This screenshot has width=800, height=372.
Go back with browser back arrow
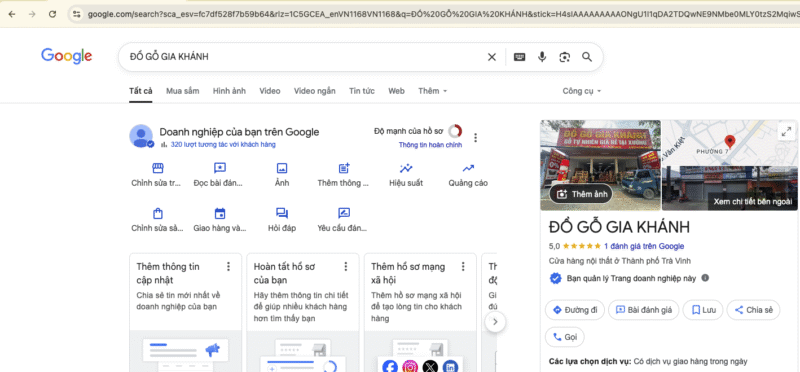[x=12, y=14]
